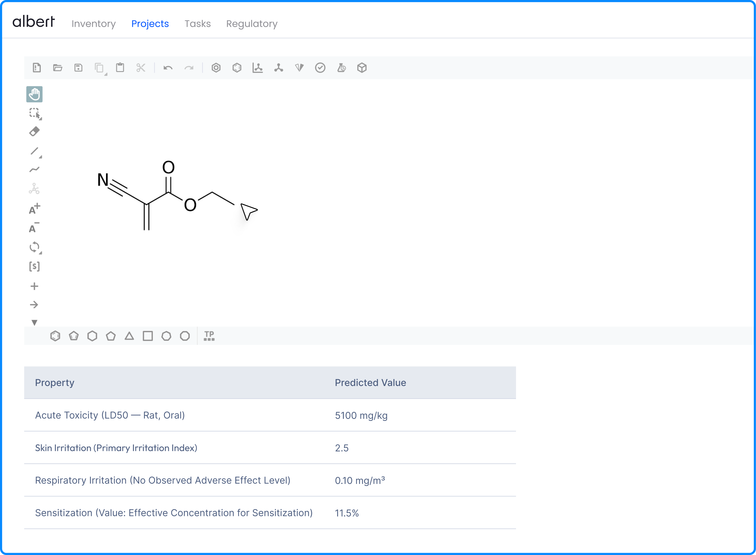
Task: Pick the eraser tool
Action: [x=34, y=131]
